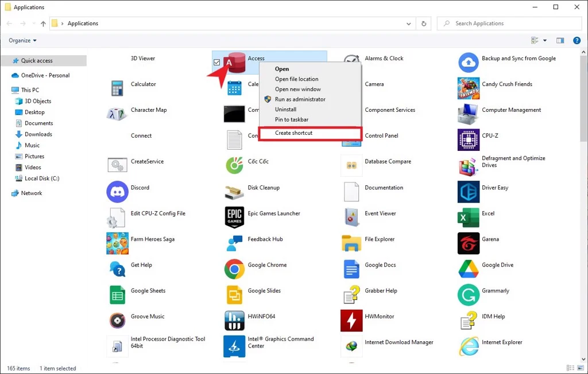Open the view options dropdown arrow

pyautogui.click(x=545, y=41)
